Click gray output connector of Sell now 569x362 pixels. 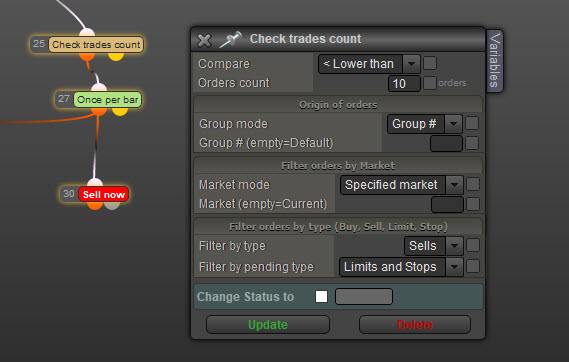(x=112, y=206)
